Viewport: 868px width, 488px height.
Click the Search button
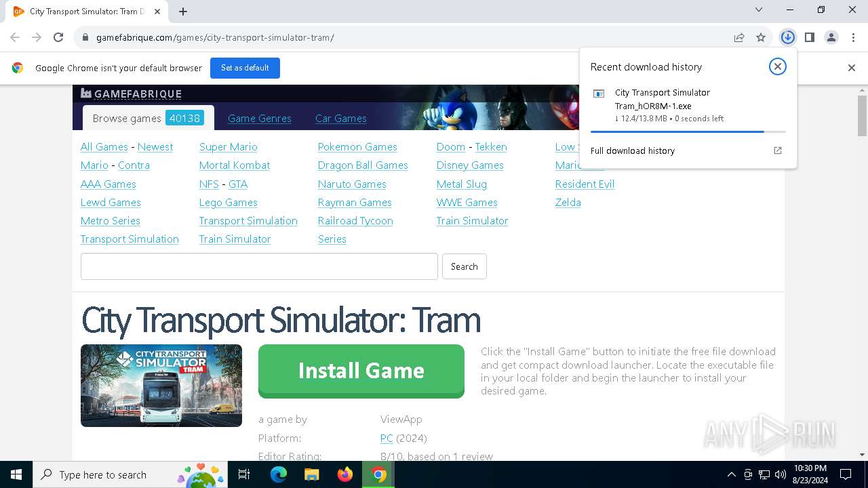465,266
